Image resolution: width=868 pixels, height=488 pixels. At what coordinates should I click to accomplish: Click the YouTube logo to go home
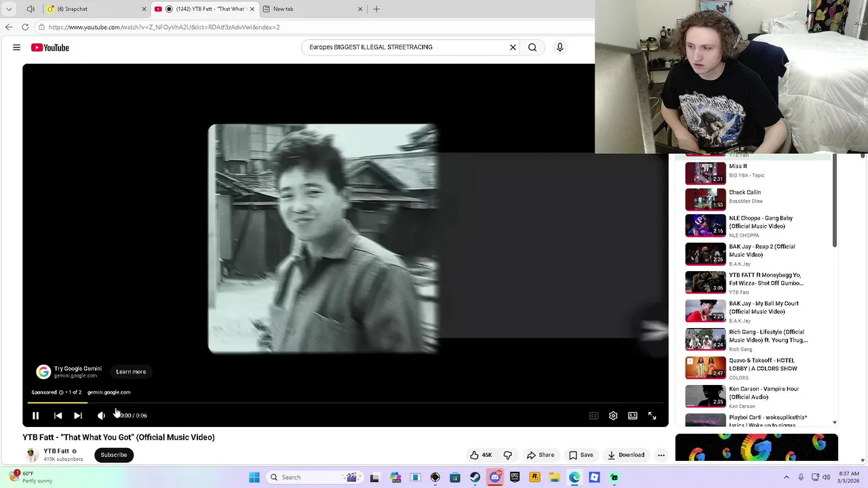(50, 47)
